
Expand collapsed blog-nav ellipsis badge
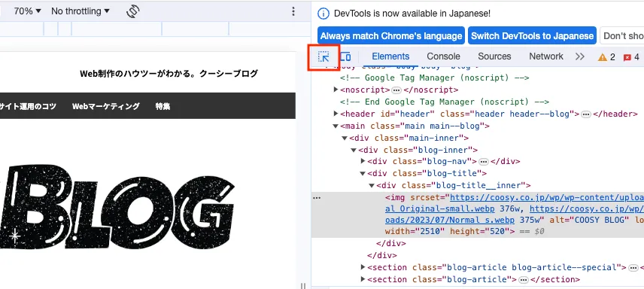point(484,162)
